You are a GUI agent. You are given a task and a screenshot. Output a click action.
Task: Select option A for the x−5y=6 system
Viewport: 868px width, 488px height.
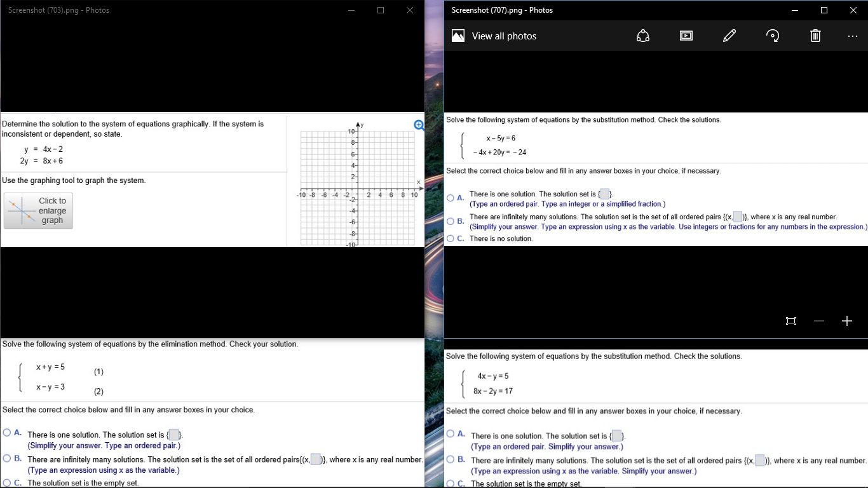451,198
